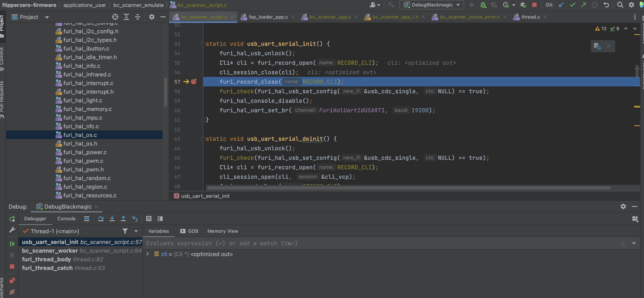Open DebugBlackmagic run configuration dropdown
The width and height of the screenshot is (644, 298).
click(432, 5)
